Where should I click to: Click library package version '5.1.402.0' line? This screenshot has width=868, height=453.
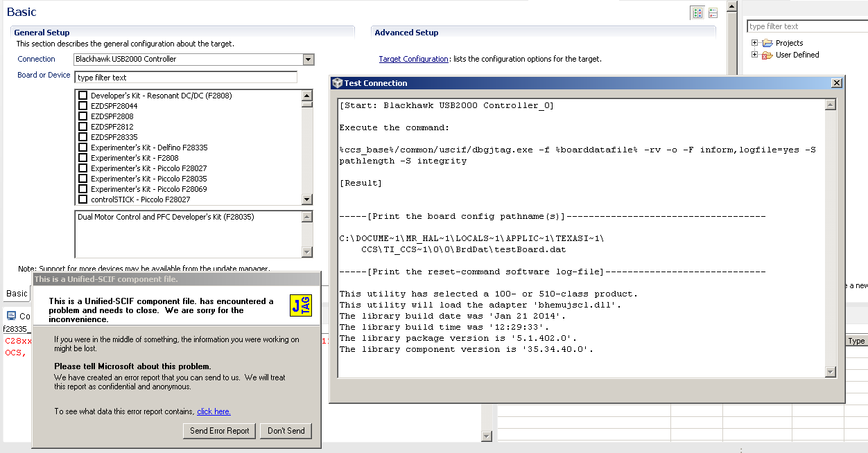[x=458, y=338]
